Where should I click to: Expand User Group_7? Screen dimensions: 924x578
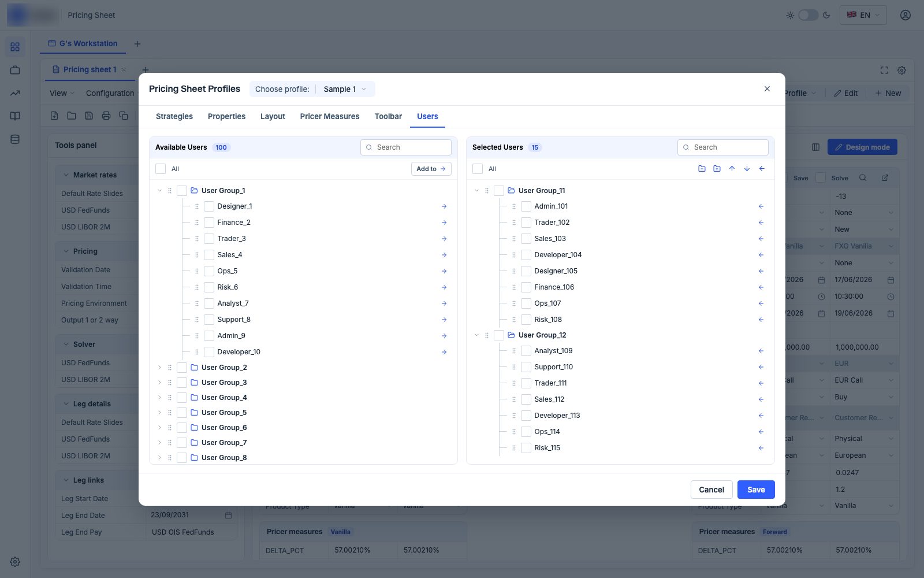pyautogui.click(x=160, y=443)
